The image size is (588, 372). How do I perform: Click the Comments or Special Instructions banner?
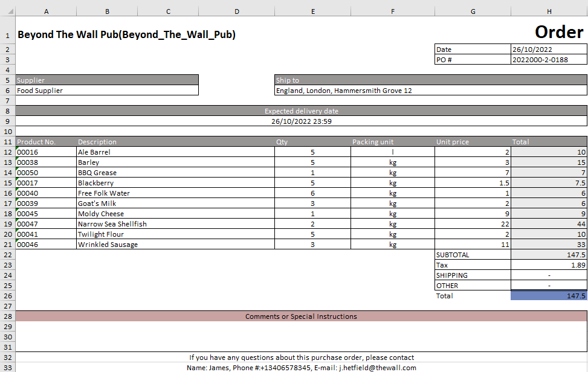coord(301,316)
